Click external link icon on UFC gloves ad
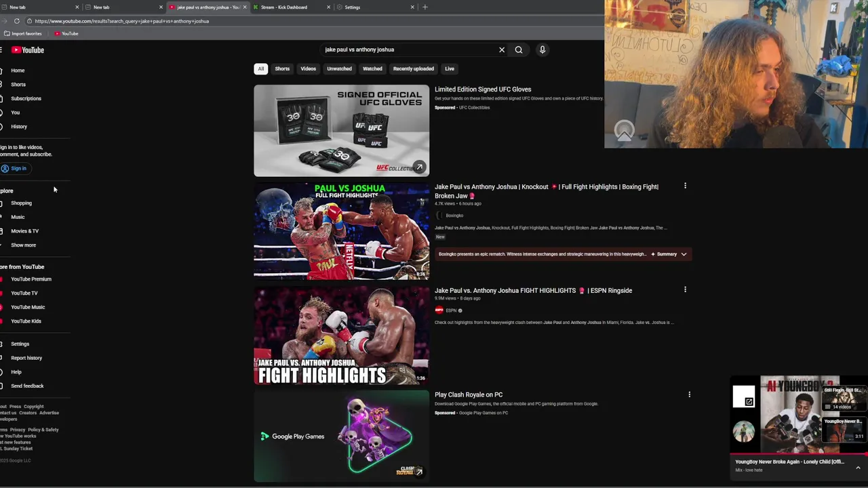This screenshot has width=868, height=488. tap(419, 167)
